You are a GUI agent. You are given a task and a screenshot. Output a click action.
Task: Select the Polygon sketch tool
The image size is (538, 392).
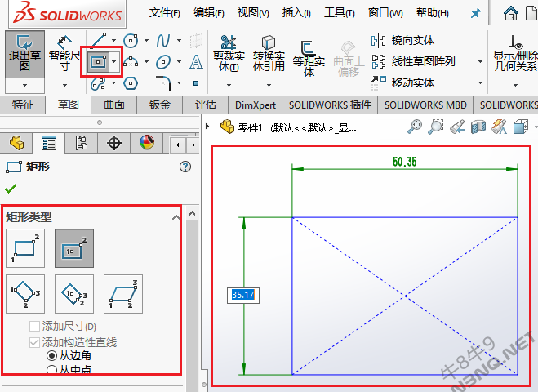131,83
